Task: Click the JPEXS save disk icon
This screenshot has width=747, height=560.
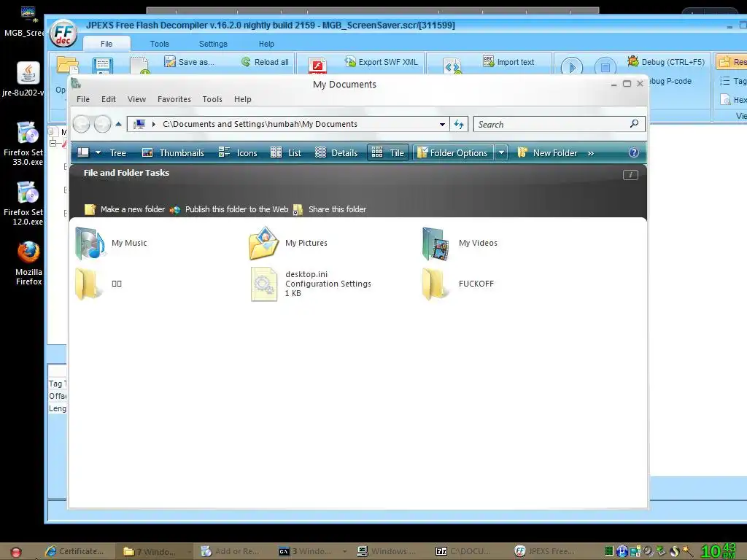Action: click(102, 66)
